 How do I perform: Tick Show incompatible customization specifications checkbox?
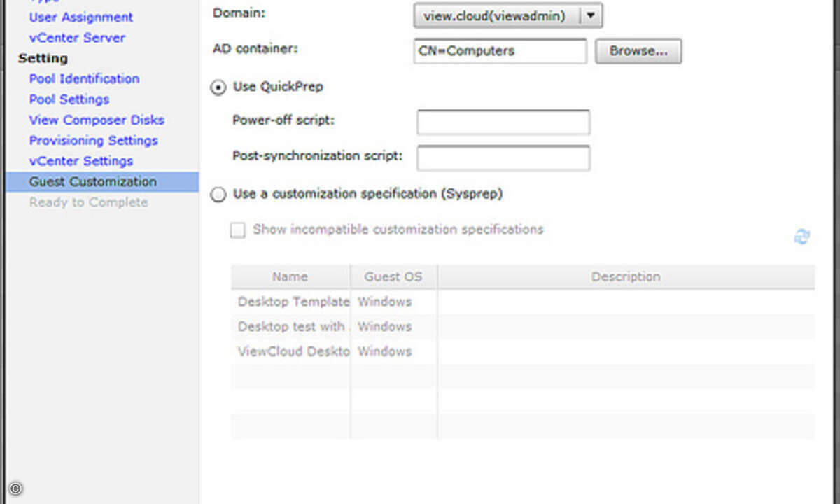238,230
